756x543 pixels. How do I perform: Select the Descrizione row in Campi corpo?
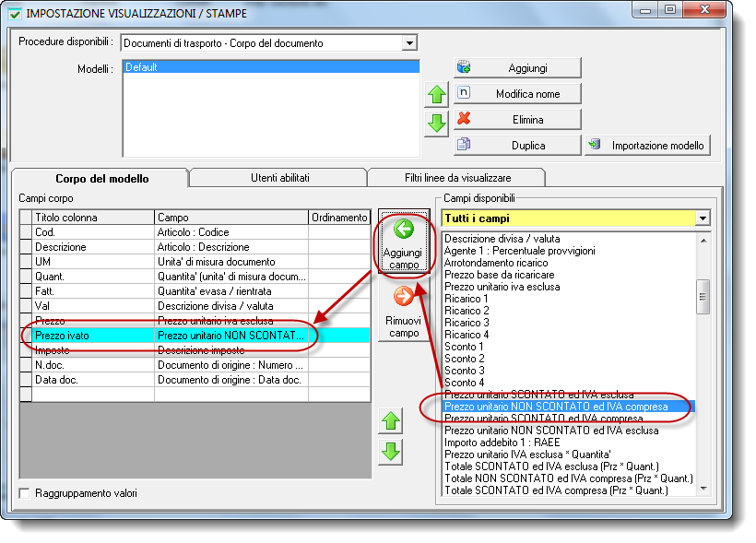click(195, 247)
